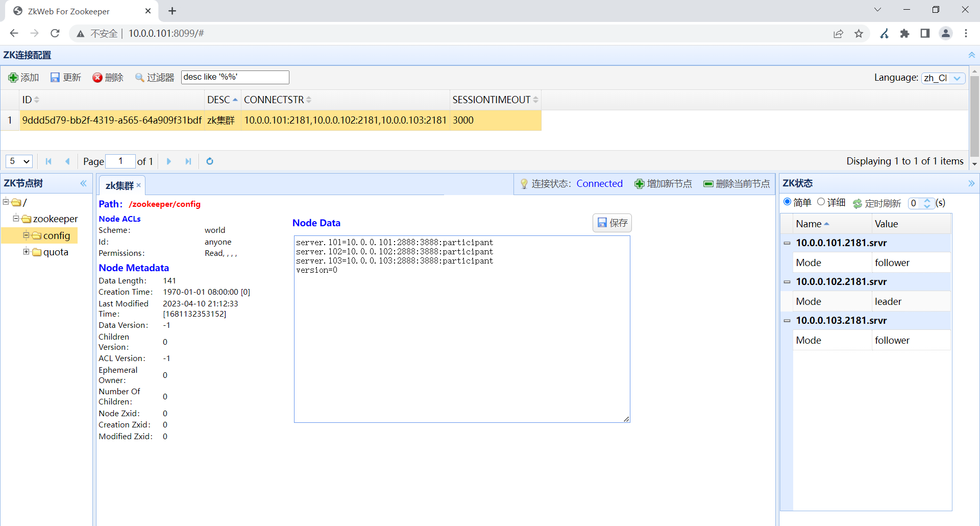Select the 简单 (simple) radio option
This screenshot has width=980, height=526.
787,202
